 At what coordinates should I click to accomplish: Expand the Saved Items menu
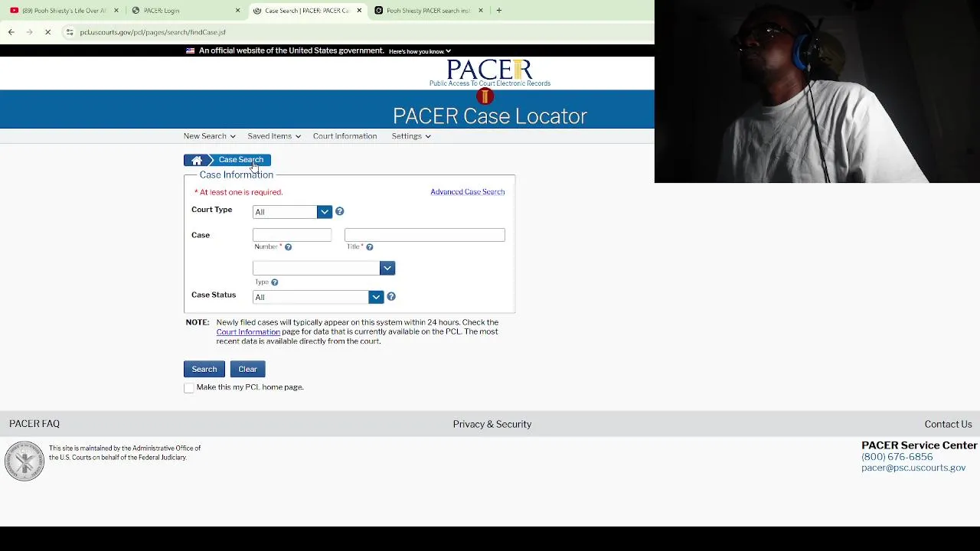pos(273,136)
